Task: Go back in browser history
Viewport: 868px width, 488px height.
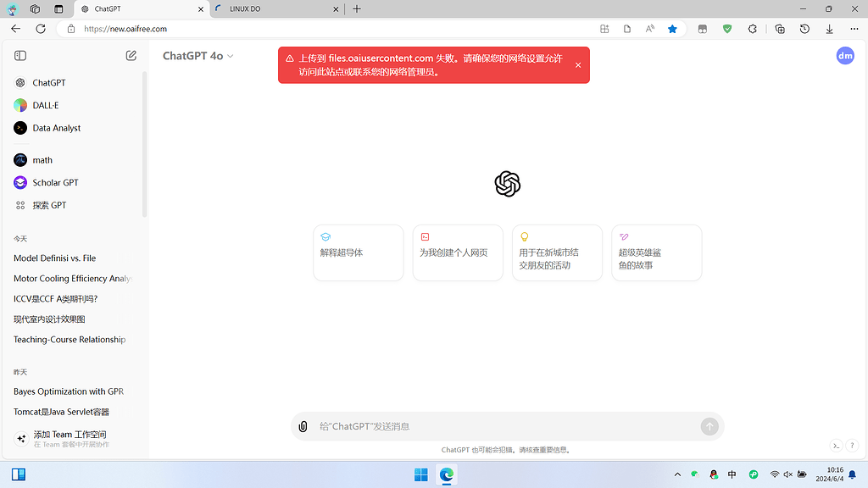Action: point(15,29)
